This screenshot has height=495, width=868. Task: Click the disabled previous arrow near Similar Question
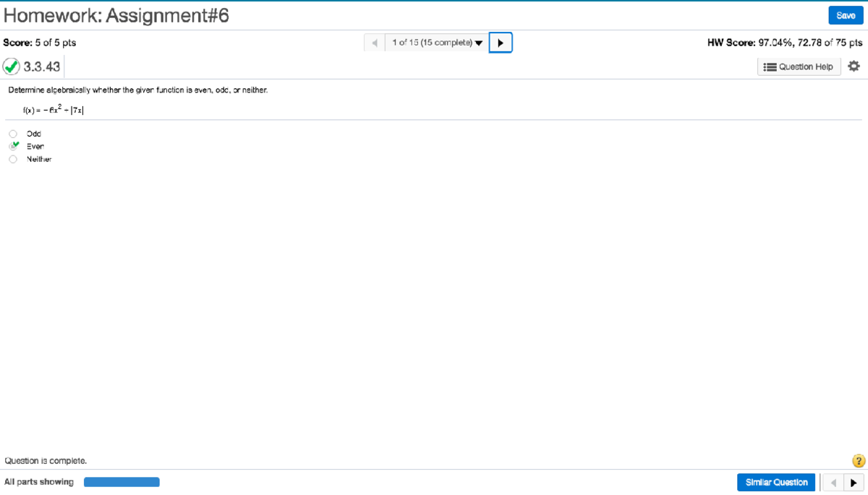tap(833, 482)
